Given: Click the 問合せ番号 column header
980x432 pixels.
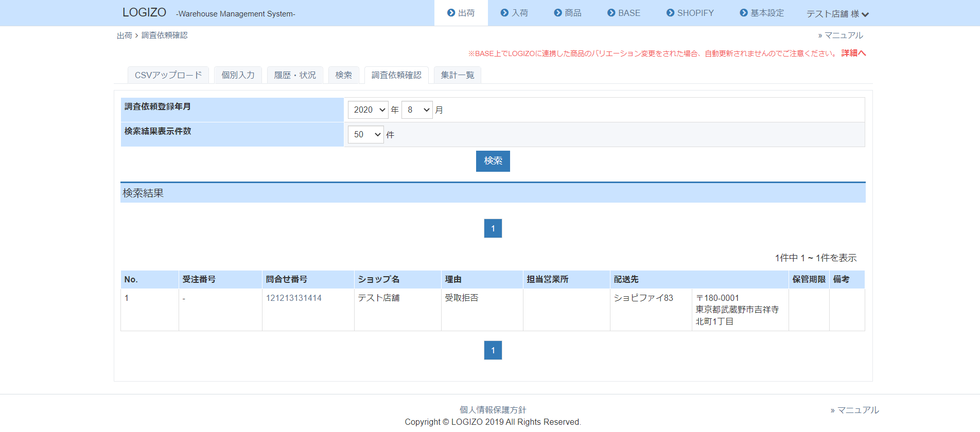Looking at the screenshot, I should pyautogui.click(x=308, y=279).
